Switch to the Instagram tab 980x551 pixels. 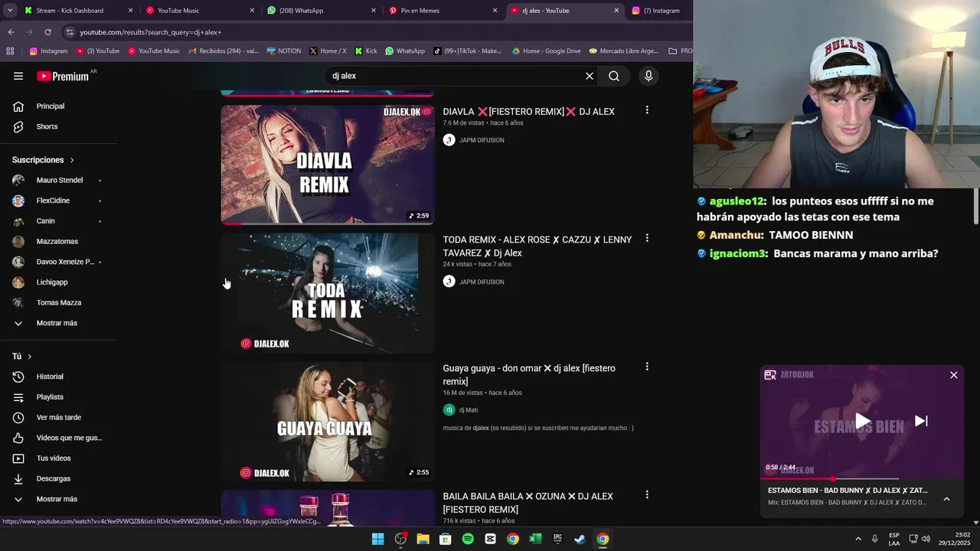658,11
